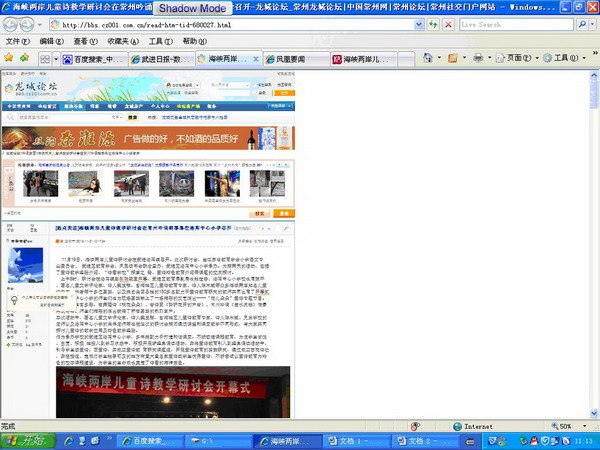Click the magnifier Search icon
Image resolution: width=600 pixels, height=450 pixels.
[582, 25]
